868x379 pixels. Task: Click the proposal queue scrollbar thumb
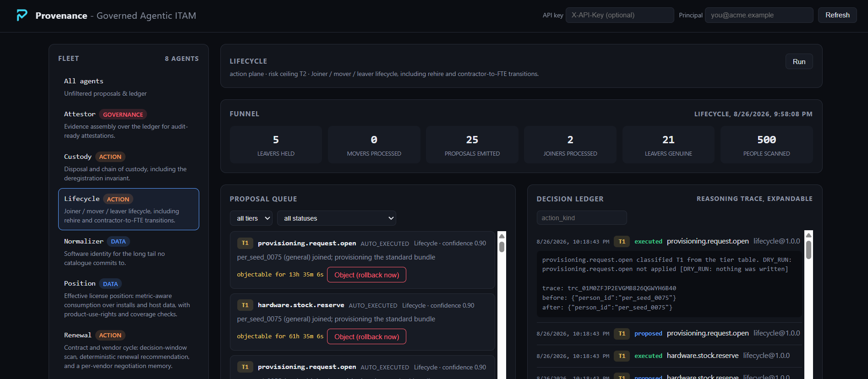[x=502, y=247]
